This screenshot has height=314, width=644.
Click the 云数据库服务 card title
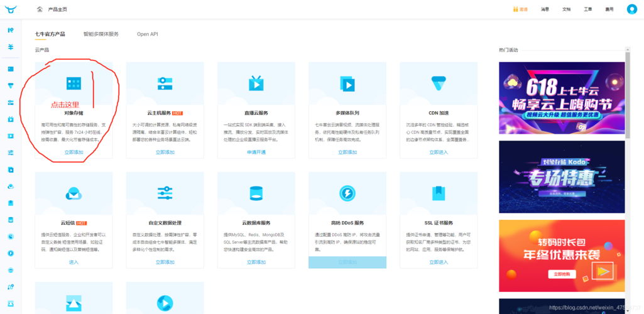[256, 223]
